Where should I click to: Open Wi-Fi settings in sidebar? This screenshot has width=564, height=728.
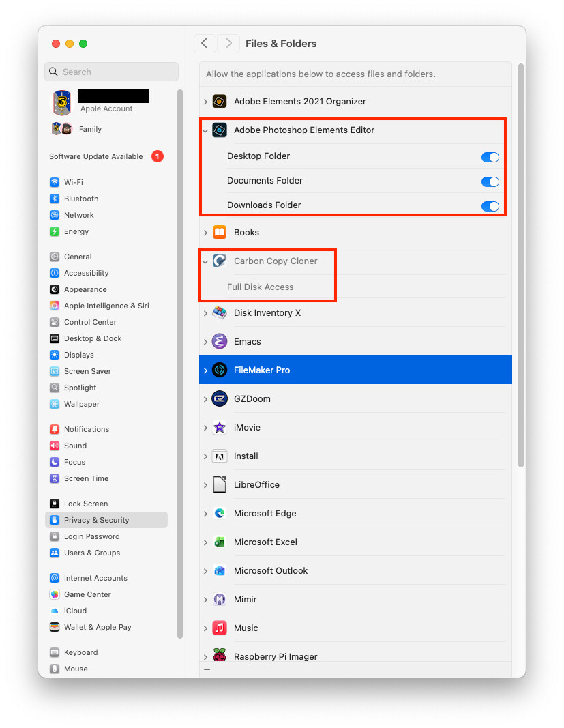coord(73,182)
